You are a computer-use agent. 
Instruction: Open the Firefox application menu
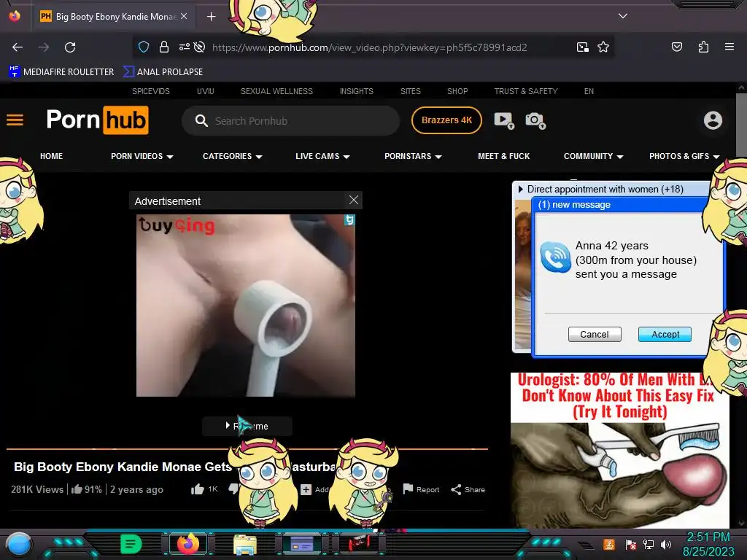click(x=729, y=47)
